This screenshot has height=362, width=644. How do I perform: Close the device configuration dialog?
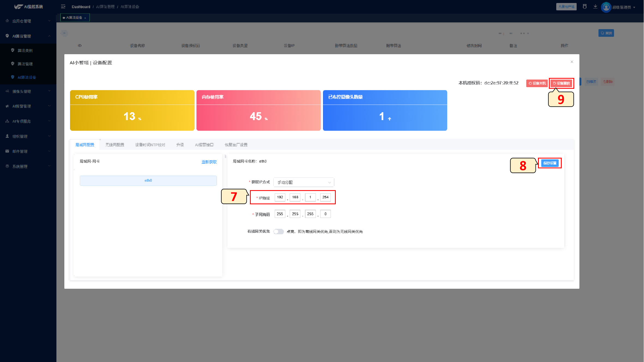click(572, 62)
